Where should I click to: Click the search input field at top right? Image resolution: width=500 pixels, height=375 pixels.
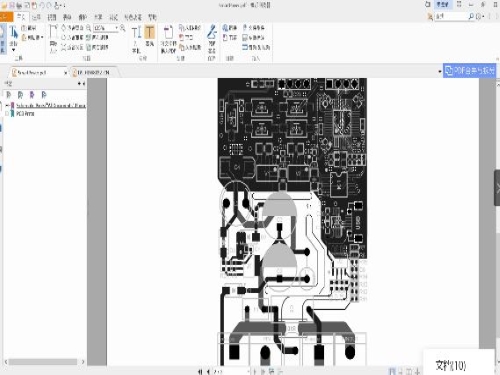click(x=451, y=16)
